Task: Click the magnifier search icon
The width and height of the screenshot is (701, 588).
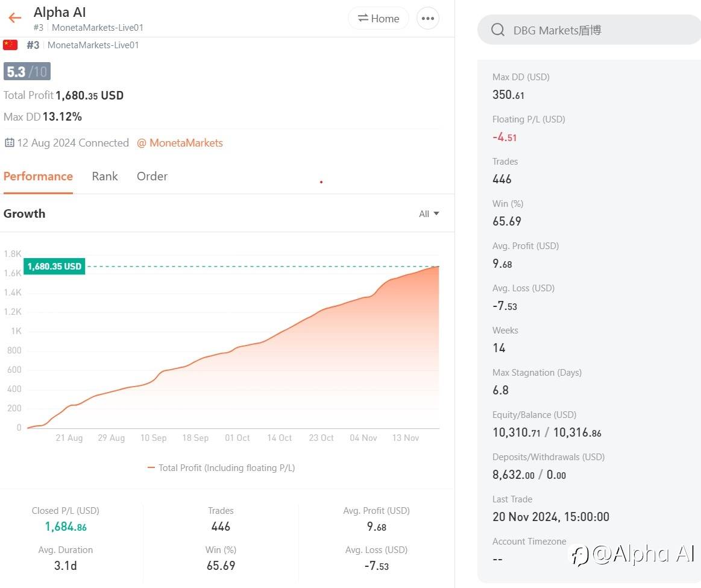Action: 498,30
